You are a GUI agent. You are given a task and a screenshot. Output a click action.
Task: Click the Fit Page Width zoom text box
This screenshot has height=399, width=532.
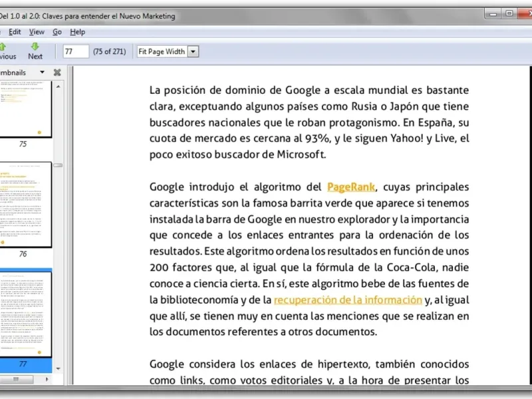162,52
